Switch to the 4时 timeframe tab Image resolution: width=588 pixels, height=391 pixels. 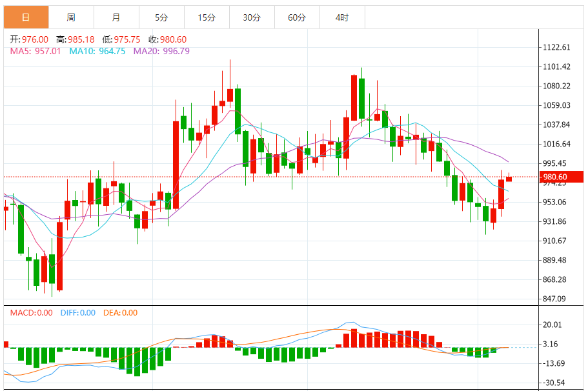click(342, 17)
